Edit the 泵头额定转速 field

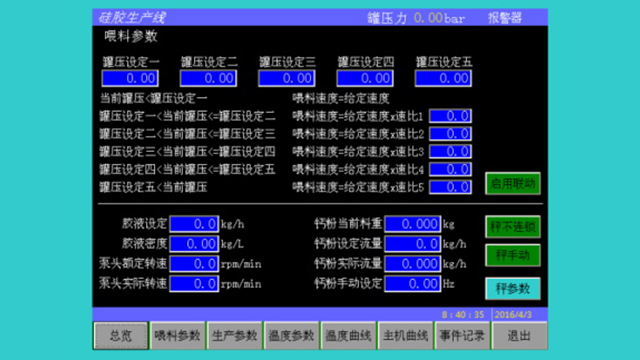click(194, 264)
